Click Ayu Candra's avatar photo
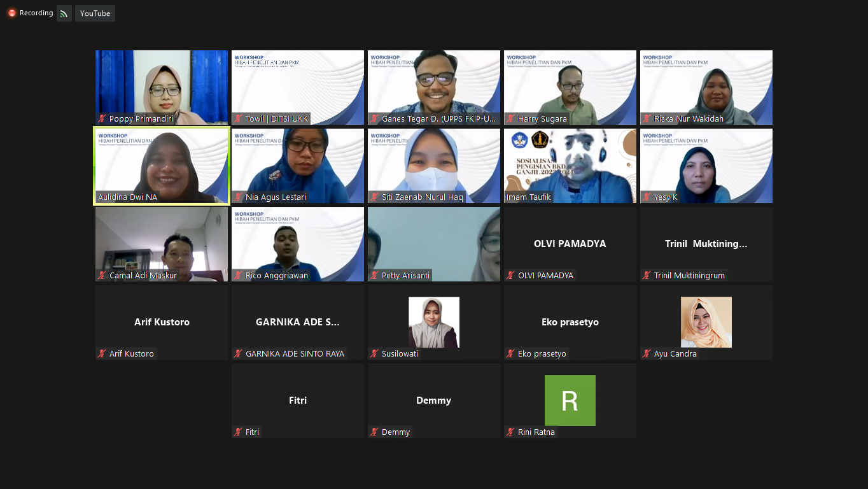Screen dimensions: 868x489 [x=706, y=322]
